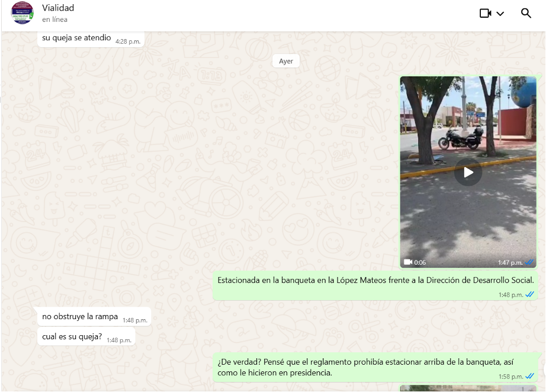Select the 'no obstruye la rampa' message
The image size is (546, 392).
click(x=80, y=317)
